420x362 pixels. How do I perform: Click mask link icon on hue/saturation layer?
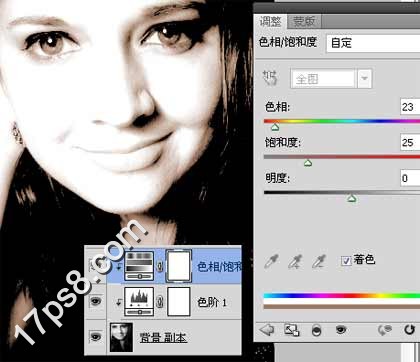click(x=160, y=266)
